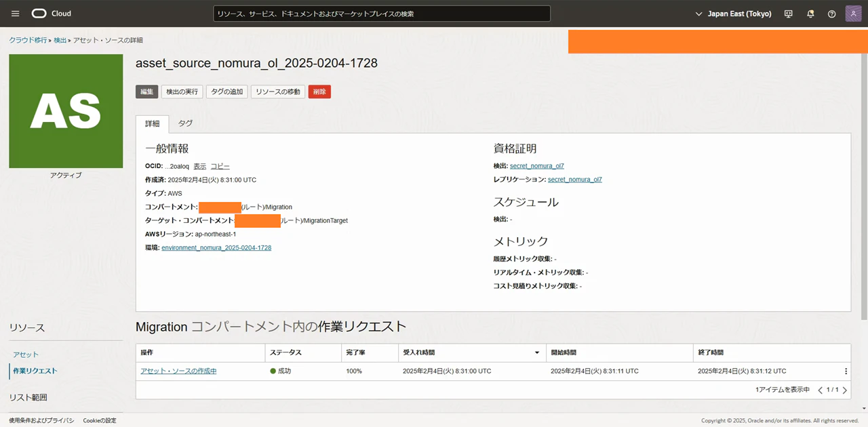The width and height of the screenshot is (868, 427).
Task: Open the help question mark menu
Action: pyautogui.click(x=832, y=14)
